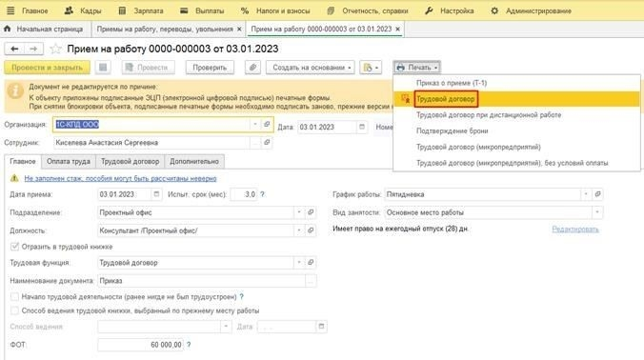Select Трудовой договор (микропредприятий) print form

[516, 147]
